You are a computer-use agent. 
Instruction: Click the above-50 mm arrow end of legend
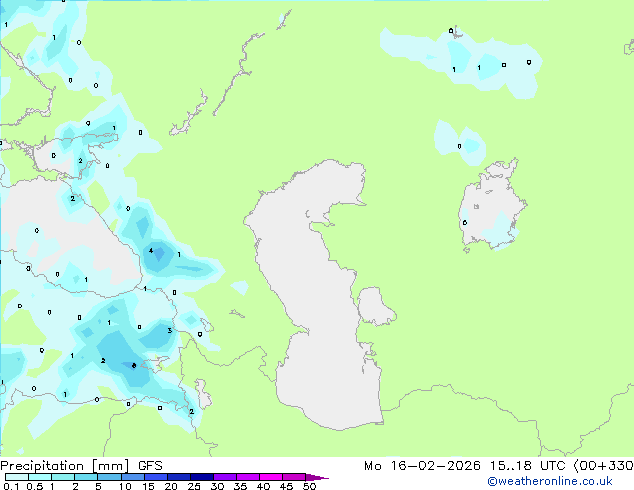click(317, 477)
